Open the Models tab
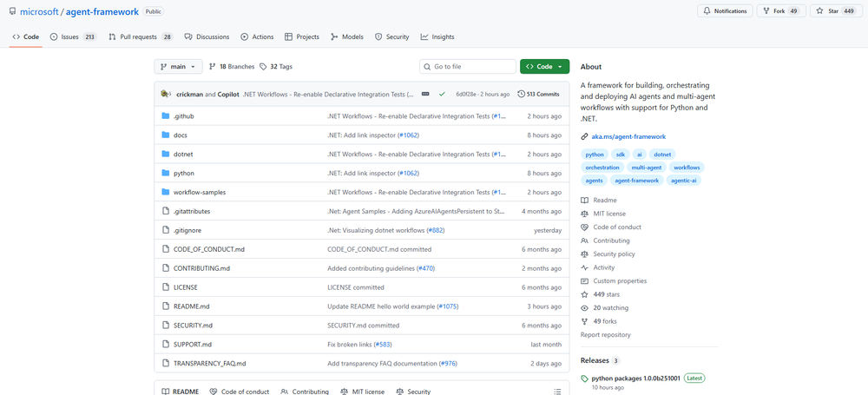 [347, 36]
